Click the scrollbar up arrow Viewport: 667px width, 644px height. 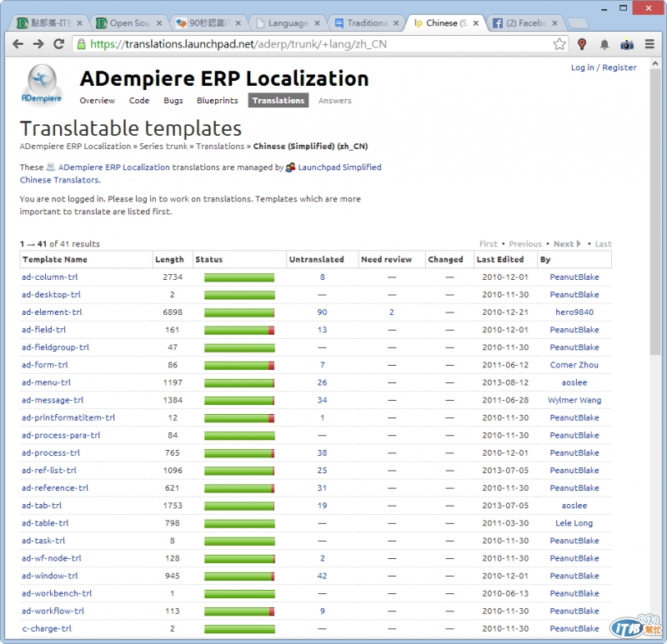point(655,63)
